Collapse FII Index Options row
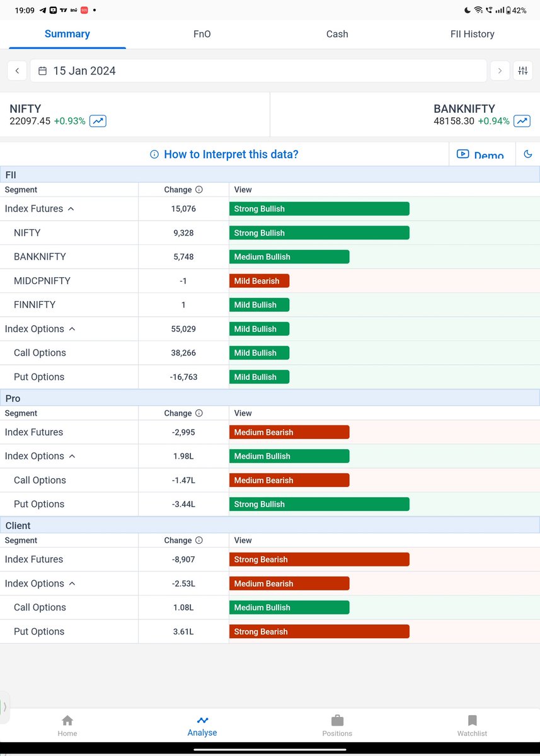This screenshot has height=756, width=540. coord(71,329)
